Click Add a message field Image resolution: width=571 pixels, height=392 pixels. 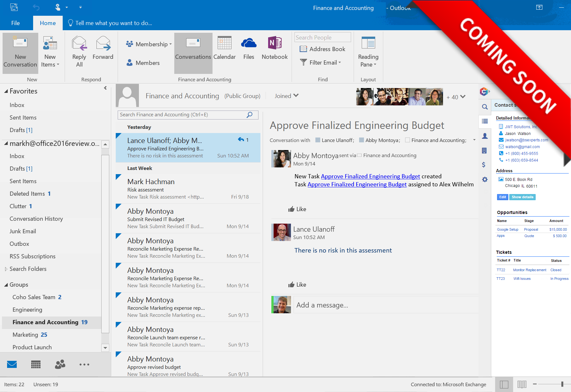click(x=386, y=305)
